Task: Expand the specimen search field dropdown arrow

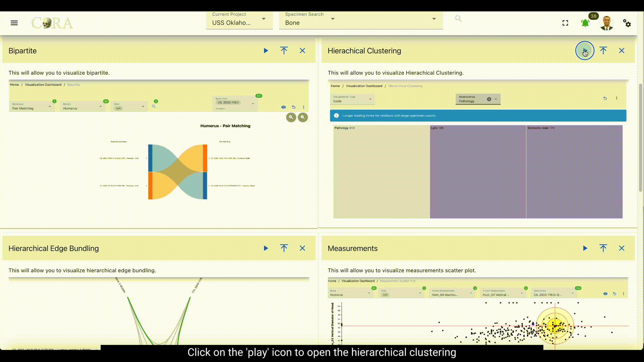Action: coord(434,19)
